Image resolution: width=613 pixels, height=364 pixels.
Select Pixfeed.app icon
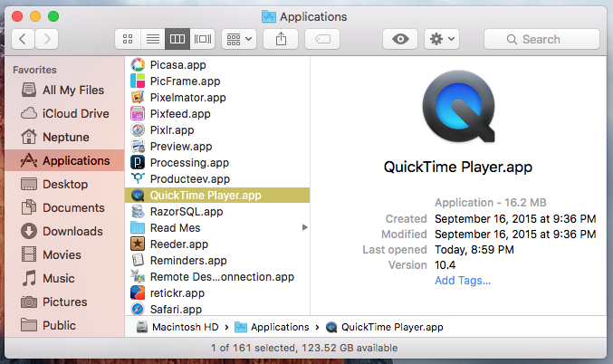coord(138,113)
